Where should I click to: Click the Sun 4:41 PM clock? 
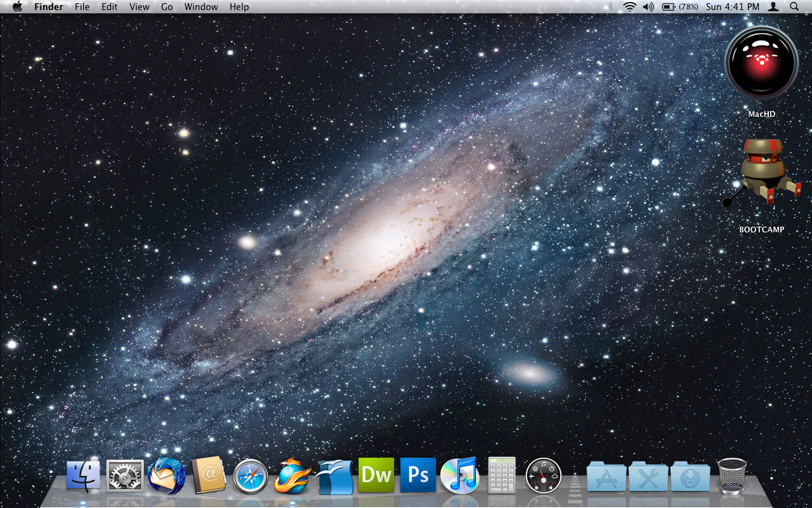coord(733,7)
